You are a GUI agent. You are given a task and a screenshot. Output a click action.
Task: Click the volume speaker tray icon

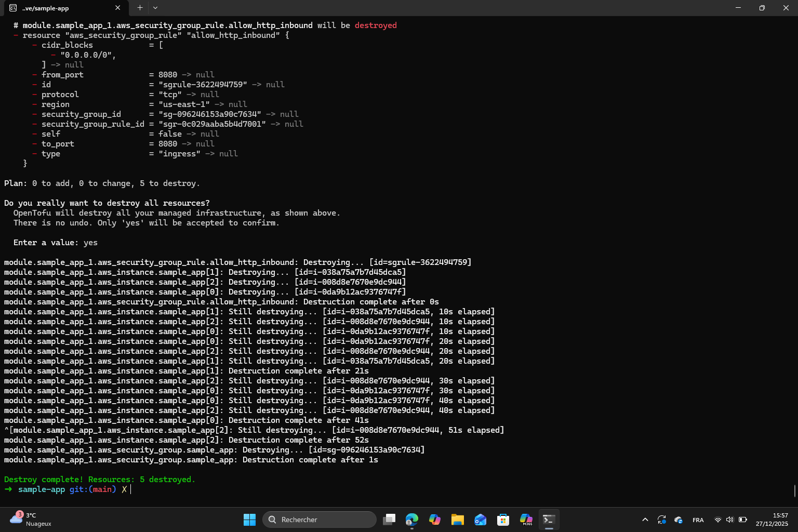point(730,520)
